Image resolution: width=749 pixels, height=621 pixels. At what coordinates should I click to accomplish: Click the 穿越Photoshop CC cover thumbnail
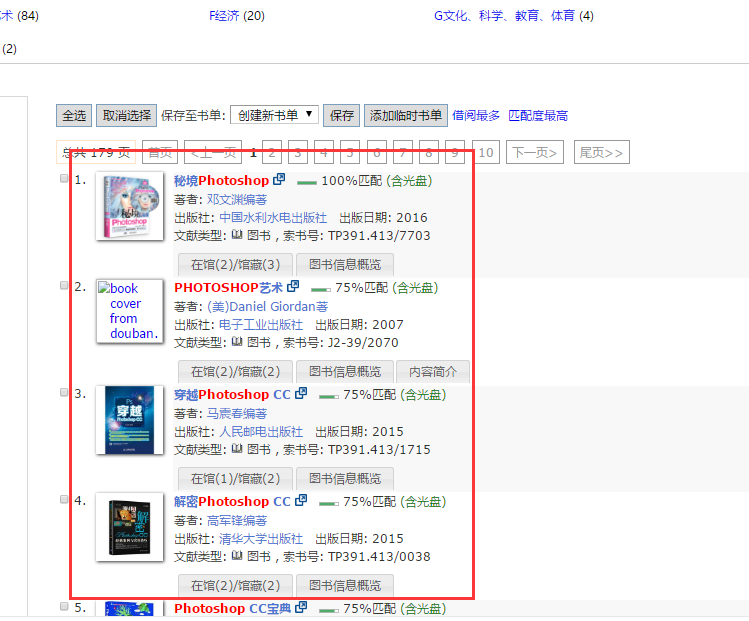[x=129, y=421]
